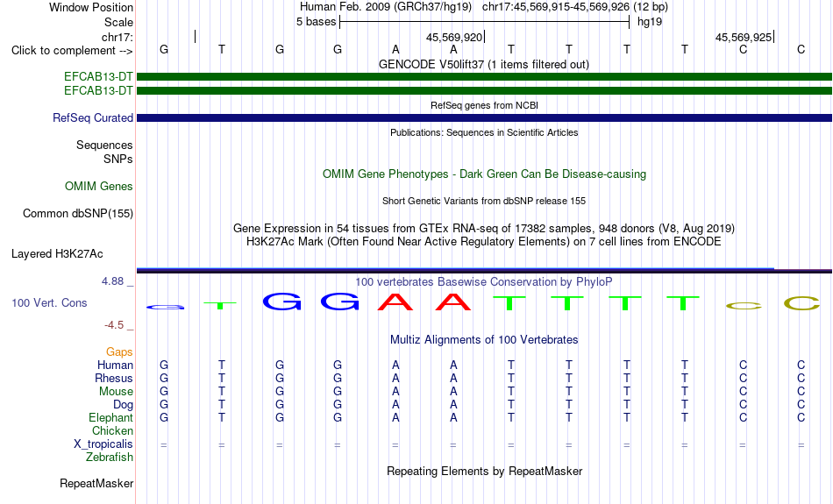Click the lower green EFCAB13-DT transcript bar

coord(484,91)
